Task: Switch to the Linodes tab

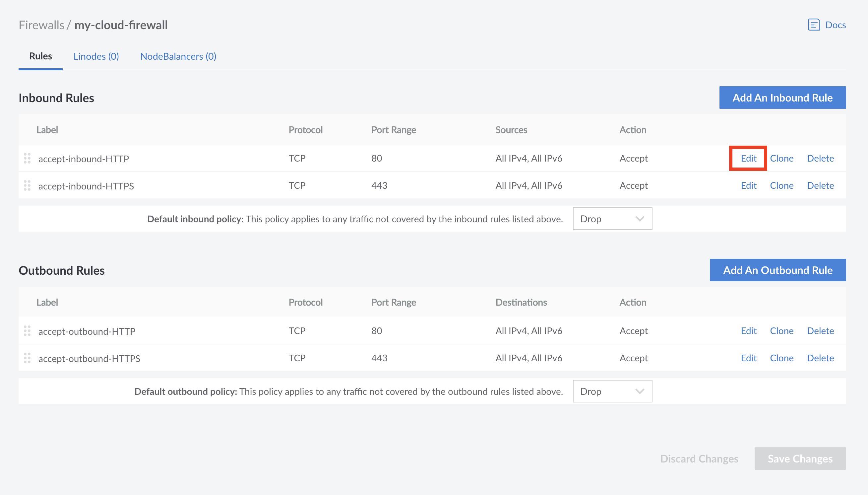Action: (96, 56)
